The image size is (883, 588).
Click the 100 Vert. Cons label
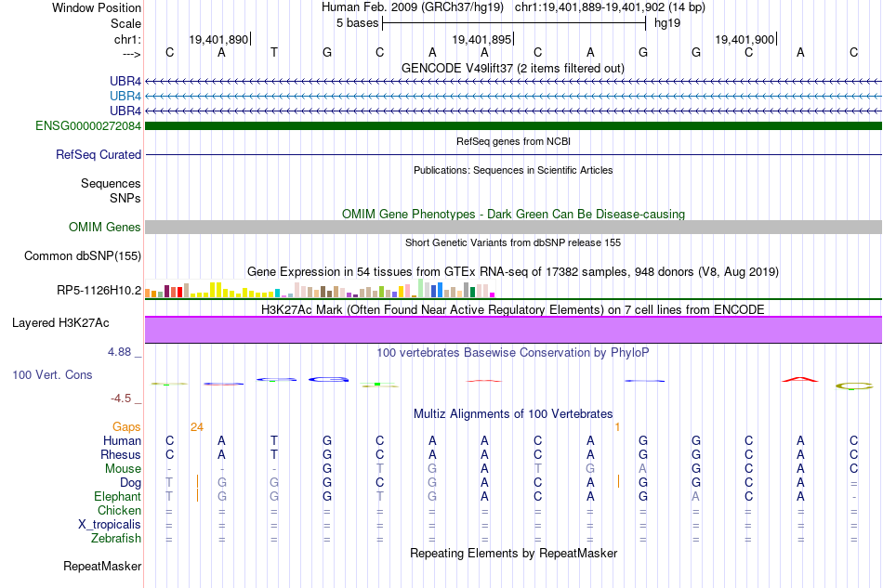click(52, 374)
